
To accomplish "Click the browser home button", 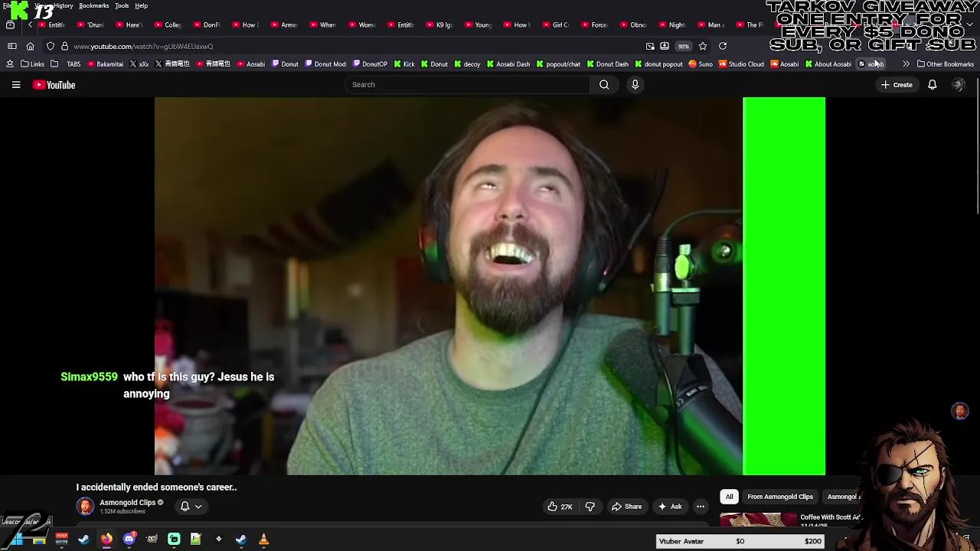I will pyautogui.click(x=30, y=46).
